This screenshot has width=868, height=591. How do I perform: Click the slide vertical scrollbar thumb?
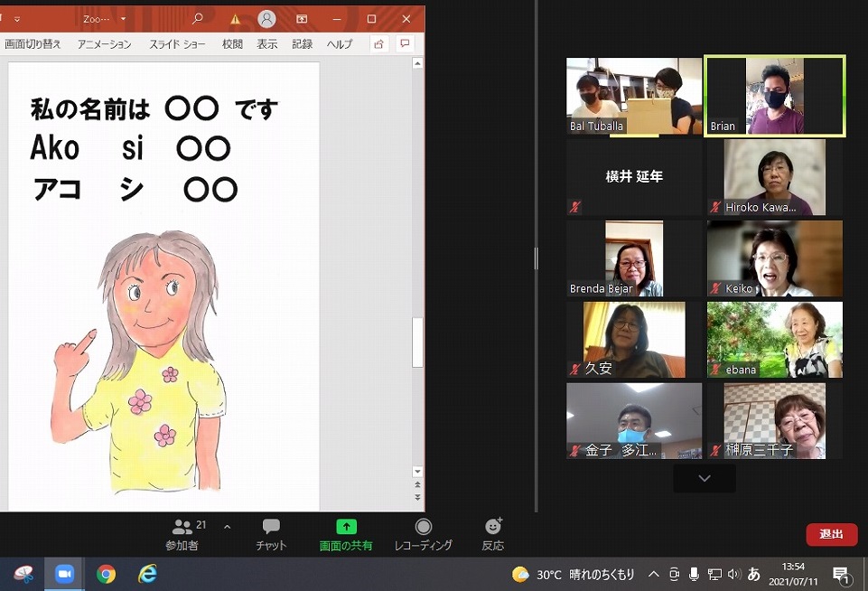(417, 342)
